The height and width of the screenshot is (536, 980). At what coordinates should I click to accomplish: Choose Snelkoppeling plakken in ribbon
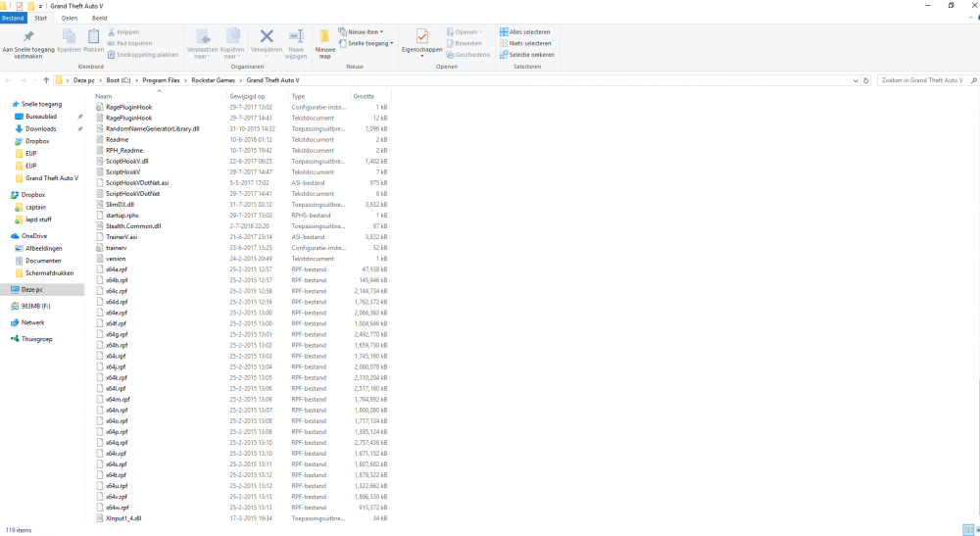click(142, 54)
